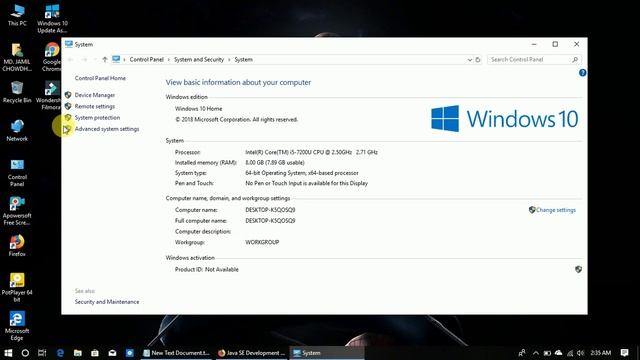Open Firefox desktop shortcut
This screenshot has width=640, height=360.
17,245
